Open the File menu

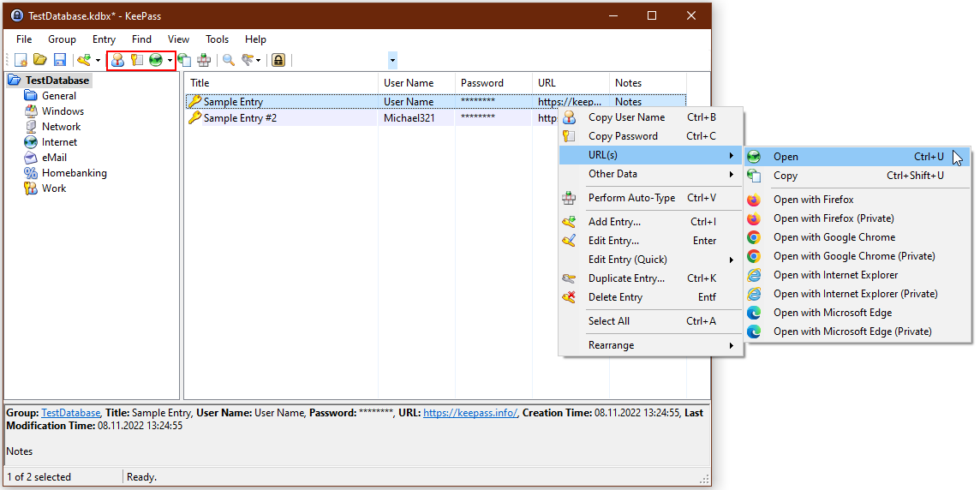tap(24, 39)
